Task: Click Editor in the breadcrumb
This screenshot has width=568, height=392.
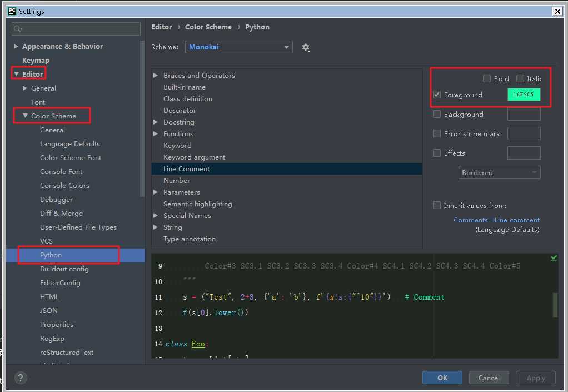Action: pyautogui.click(x=161, y=27)
